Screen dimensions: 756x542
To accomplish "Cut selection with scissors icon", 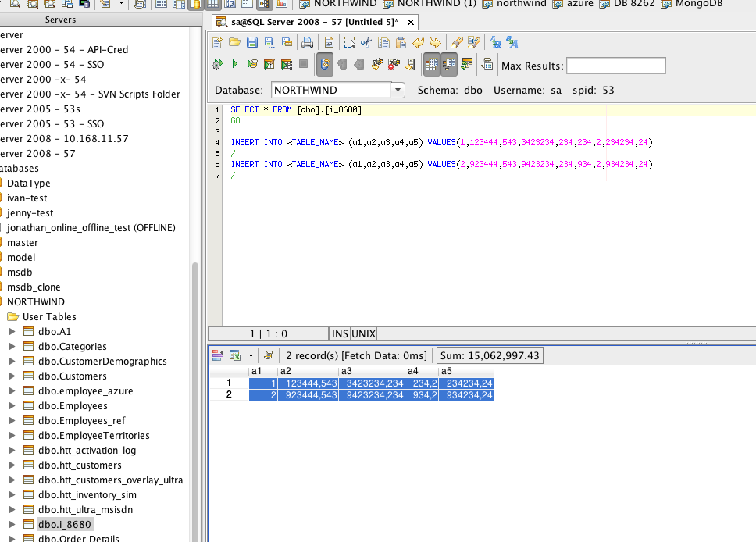I will (x=366, y=43).
